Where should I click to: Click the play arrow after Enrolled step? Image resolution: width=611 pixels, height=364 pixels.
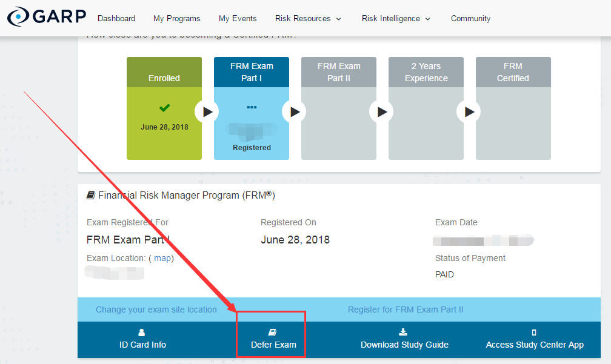(x=207, y=111)
